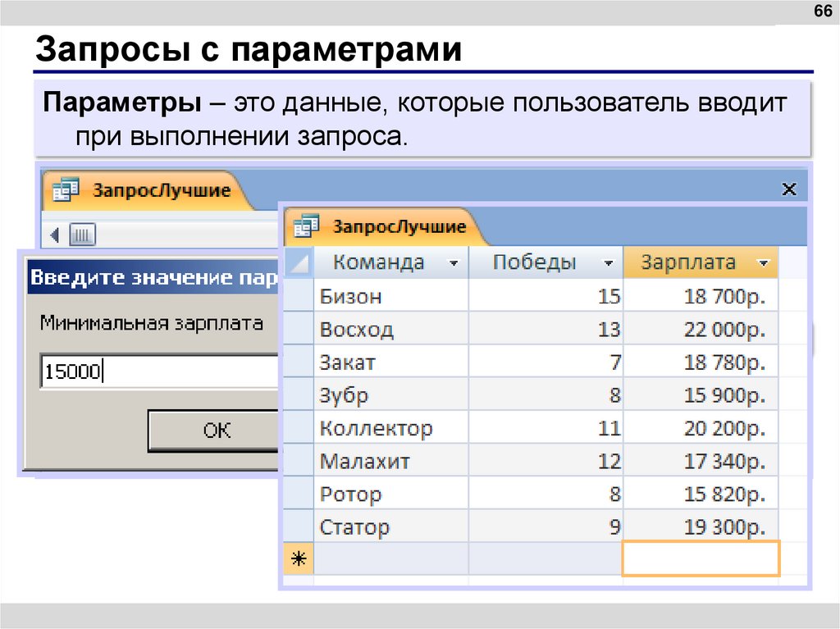The image size is (840, 629).
Task: Select the Зубр team cell
Action: pos(390,394)
